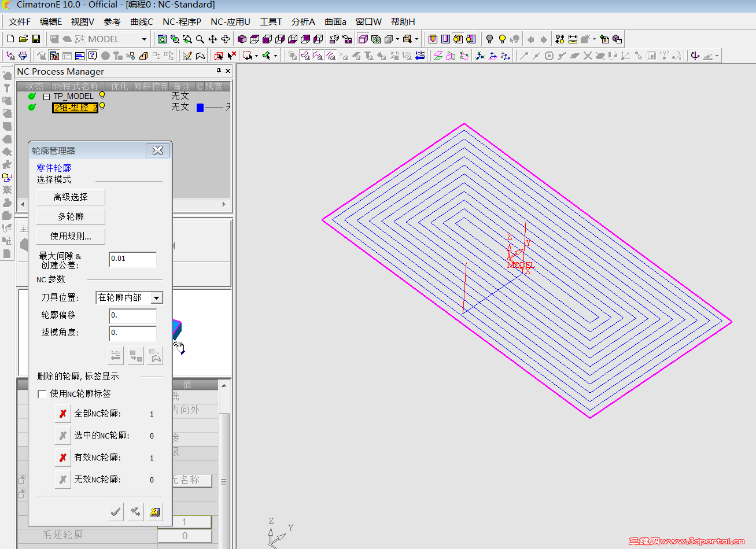Open the NC-程序P menu

(182, 22)
